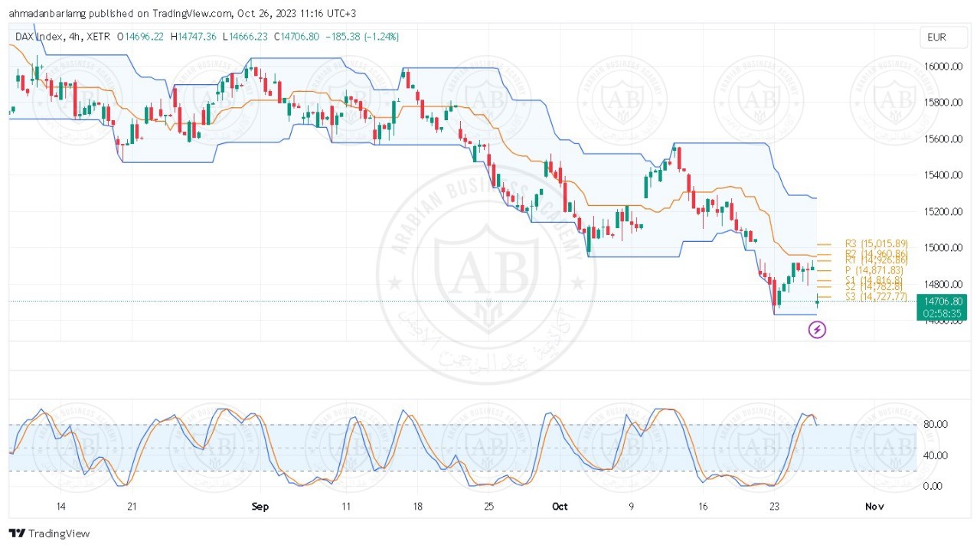Click the 23 date label on the time axis
This screenshot has width=980, height=548.
(x=775, y=507)
